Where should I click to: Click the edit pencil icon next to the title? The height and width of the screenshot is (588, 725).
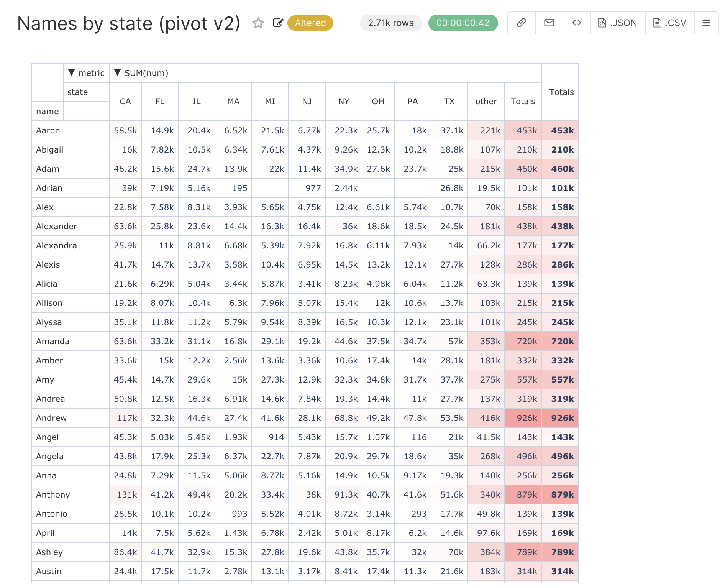coord(278,23)
